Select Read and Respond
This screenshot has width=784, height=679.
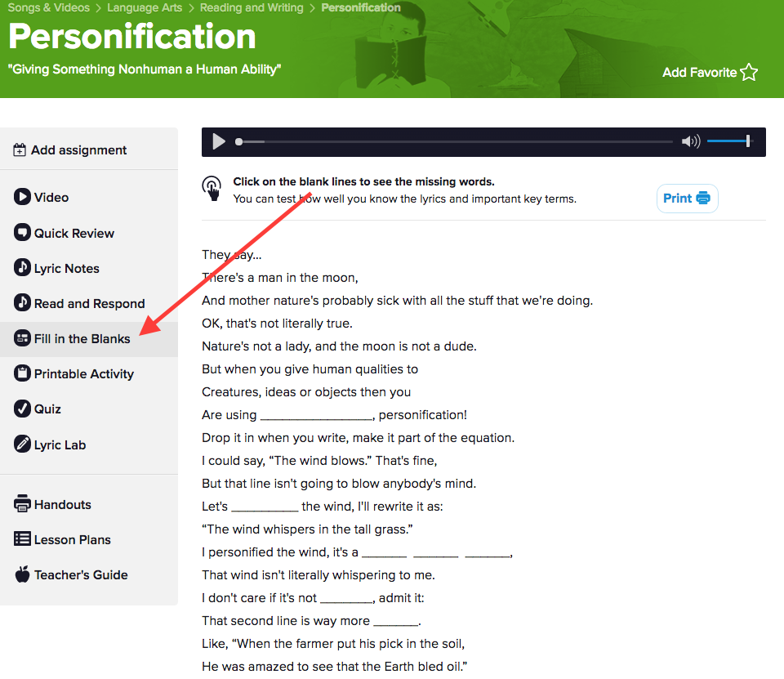point(89,304)
